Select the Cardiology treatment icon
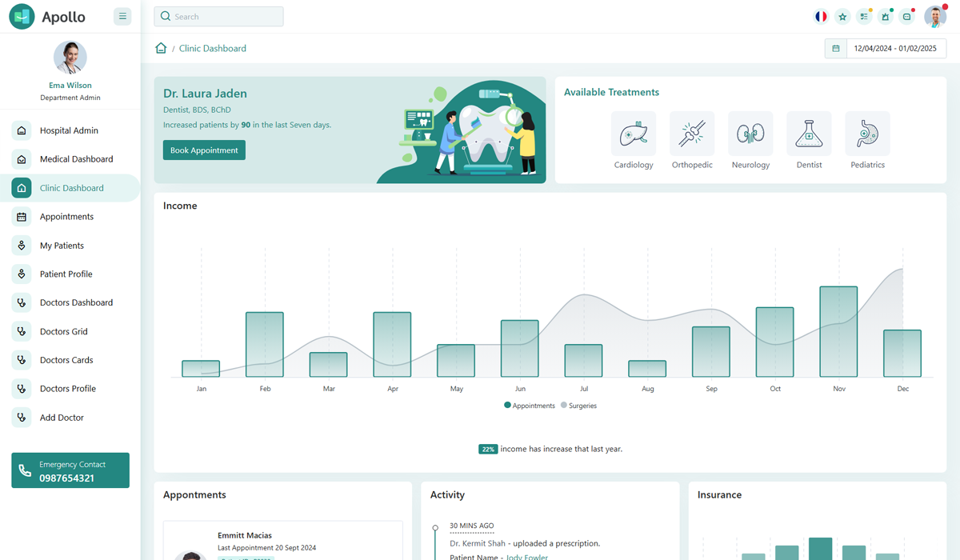The width and height of the screenshot is (960, 560). pos(634,133)
